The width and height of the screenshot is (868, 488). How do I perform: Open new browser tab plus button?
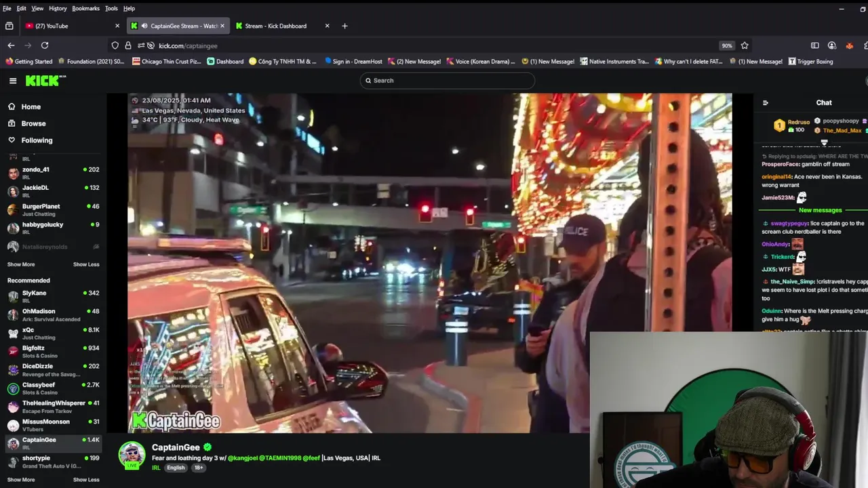pyautogui.click(x=344, y=26)
